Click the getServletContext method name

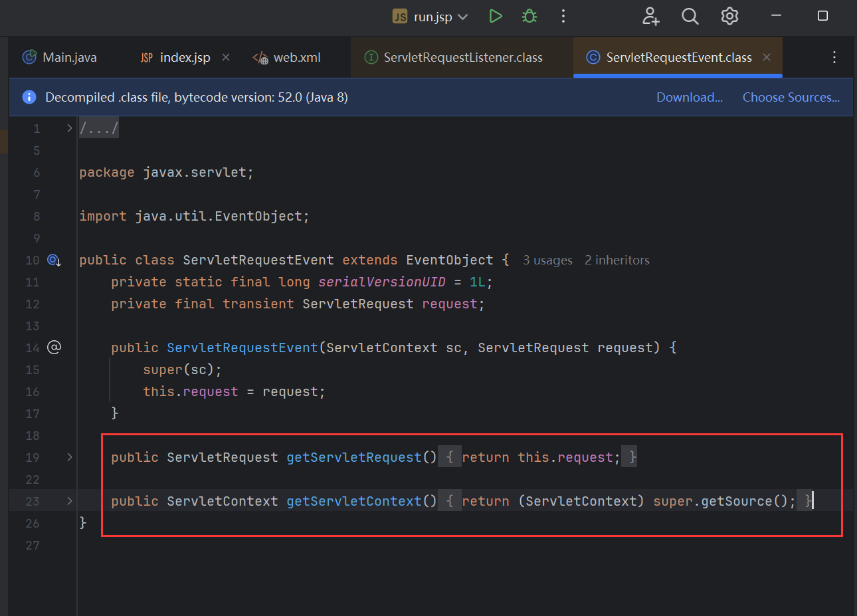354,501
